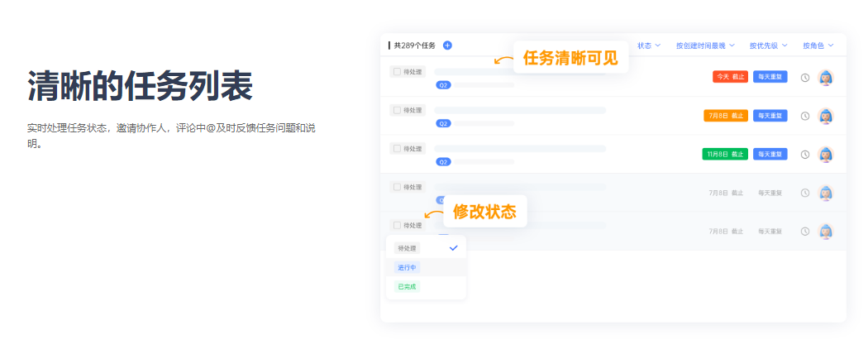Open the assignee avatar in the orange 7月8日 row
The image size is (868, 349).
coord(826,116)
